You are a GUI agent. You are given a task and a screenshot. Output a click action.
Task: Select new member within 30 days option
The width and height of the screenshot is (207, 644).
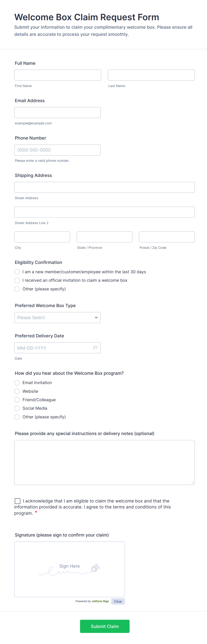click(x=17, y=272)
